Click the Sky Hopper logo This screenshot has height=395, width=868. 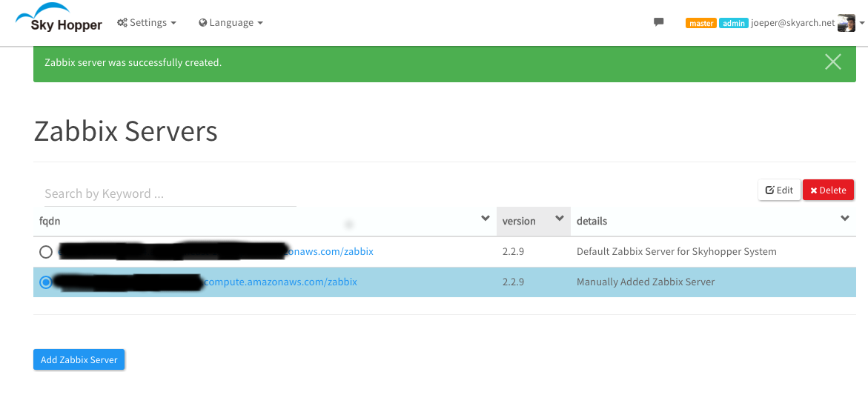tap(59, 18)
